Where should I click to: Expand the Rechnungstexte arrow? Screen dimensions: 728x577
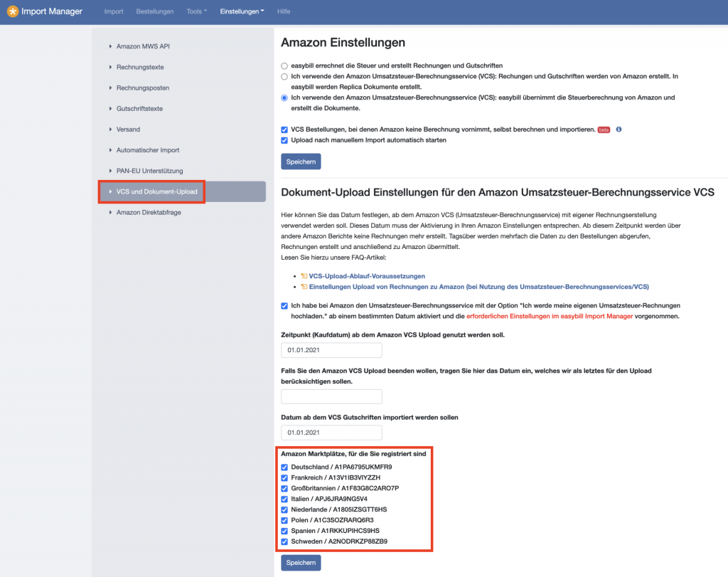click(110, 67)
